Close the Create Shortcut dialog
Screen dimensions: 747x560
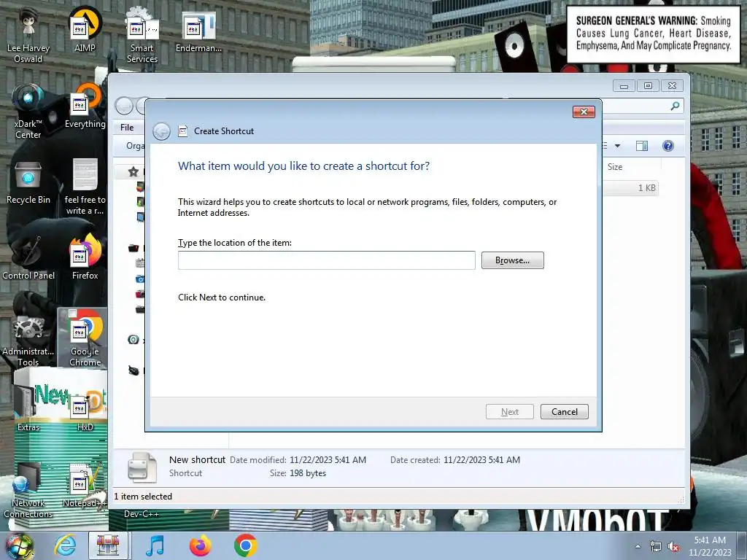coord(584,112)
